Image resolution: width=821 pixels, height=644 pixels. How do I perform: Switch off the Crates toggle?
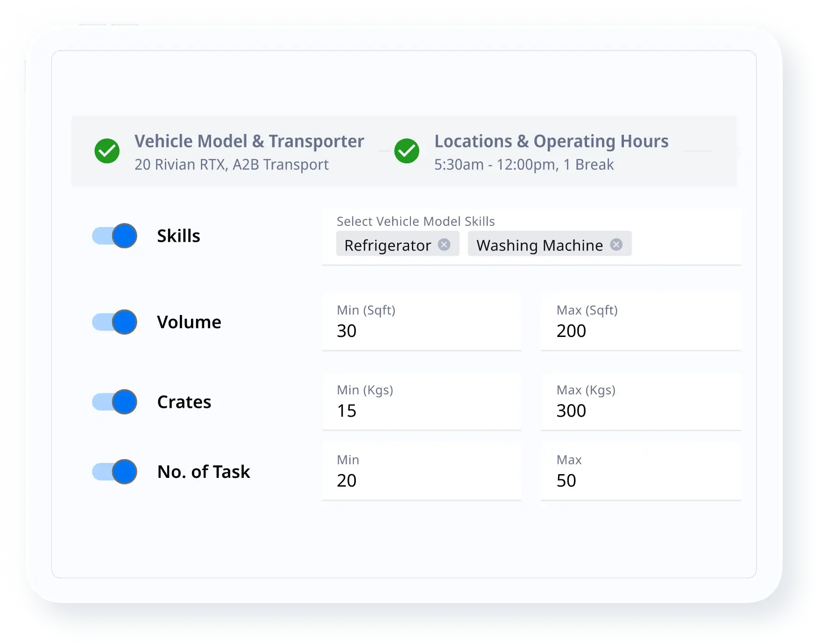(x=115, y=402)
